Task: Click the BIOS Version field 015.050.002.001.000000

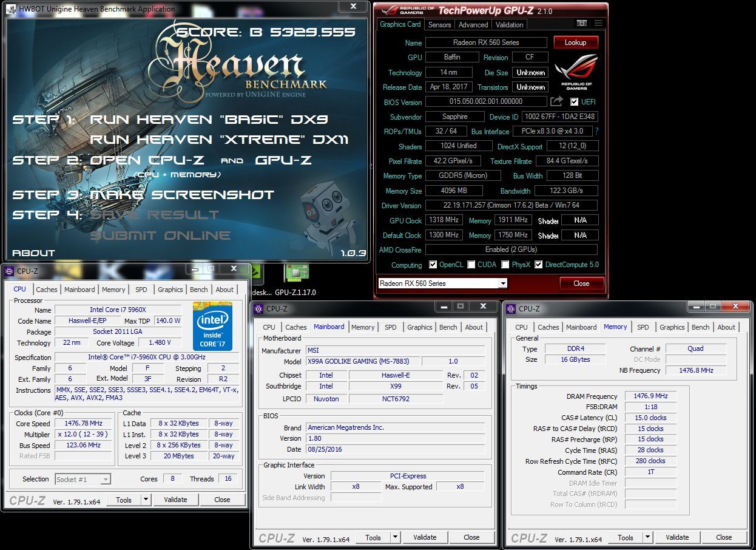Action: (x=486, y=102)
